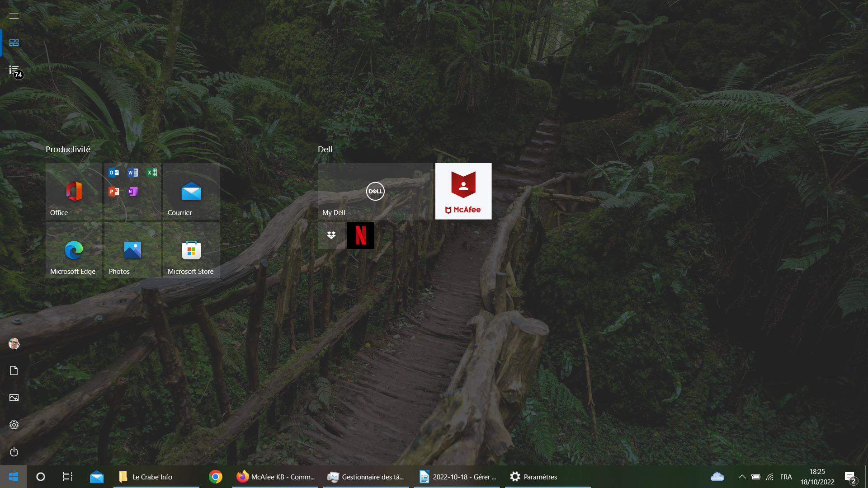Click the user account picture
Viewport: 868px width, 488px height.
[x=14, y=343]
